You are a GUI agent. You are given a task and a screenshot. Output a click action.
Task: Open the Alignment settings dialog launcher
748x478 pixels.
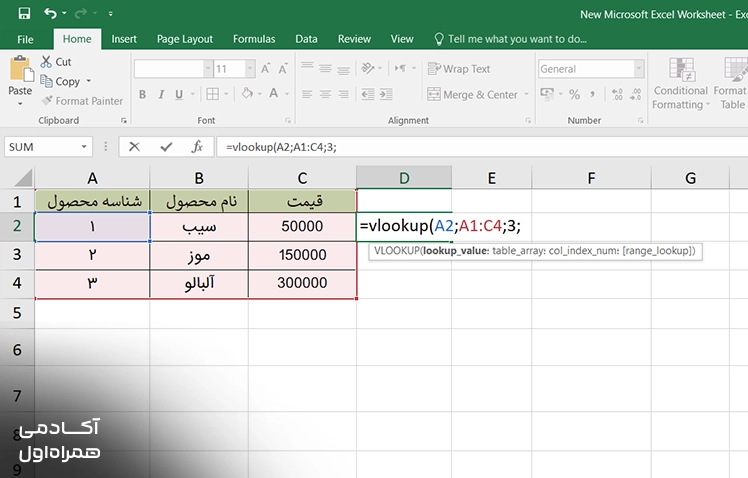tap(528, 121)
